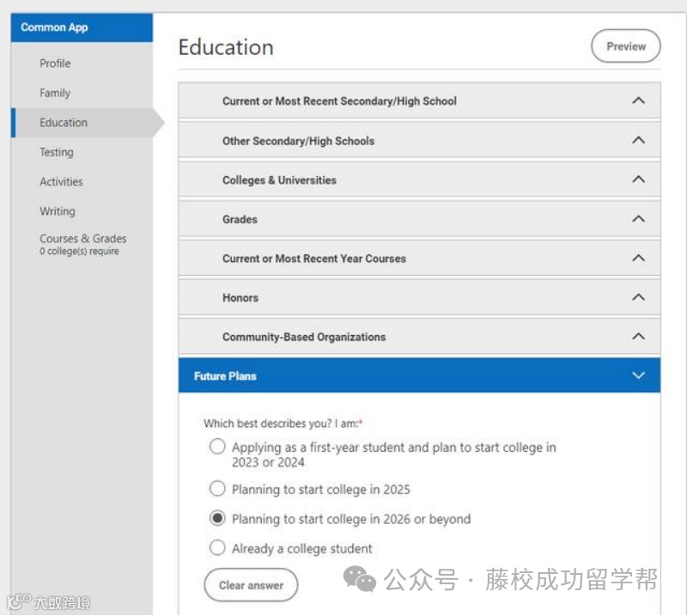The width and height of the screenshot is (687, 616).
Task: Click the Preview button
Action: (626, 46)
